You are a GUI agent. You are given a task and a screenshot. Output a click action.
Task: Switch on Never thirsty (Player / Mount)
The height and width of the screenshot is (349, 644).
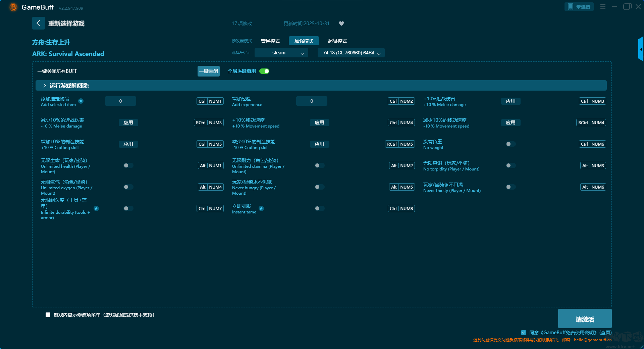pos(511,187)
